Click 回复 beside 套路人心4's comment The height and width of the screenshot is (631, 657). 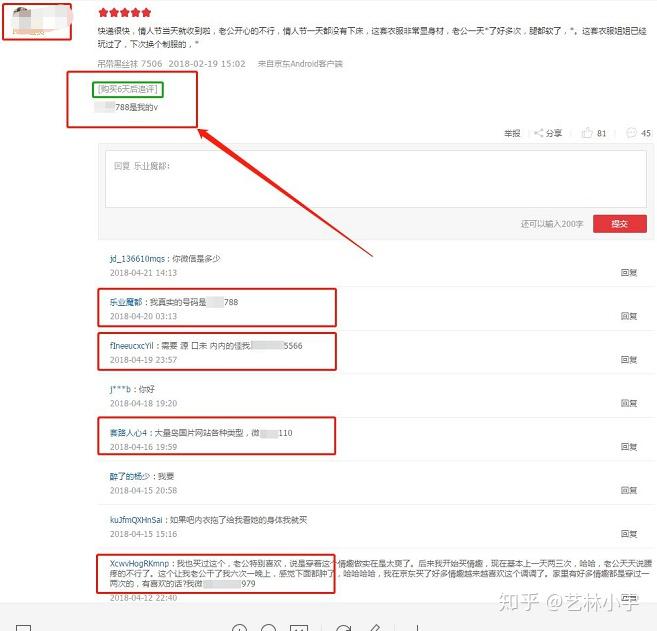[629, 447]
